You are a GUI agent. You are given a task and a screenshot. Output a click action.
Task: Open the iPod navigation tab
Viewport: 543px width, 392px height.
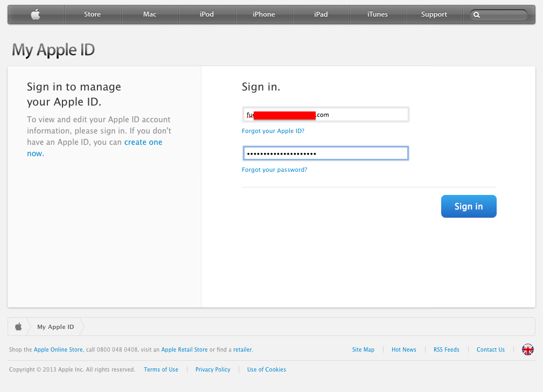coord(207,14)
